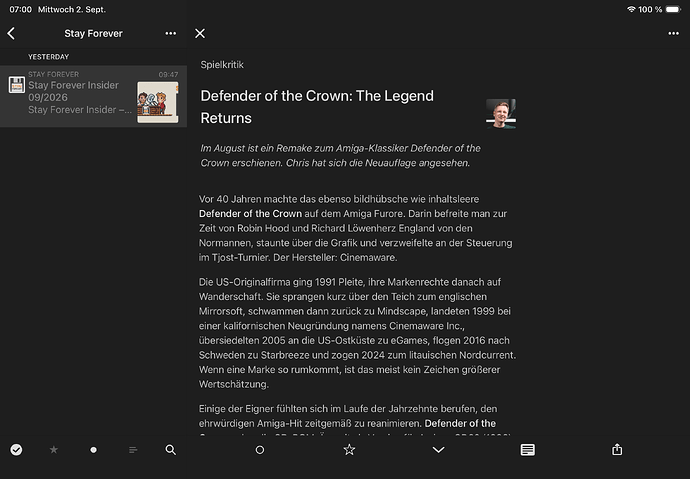This screenshot has width=690, height=479.
Task: Search articles with magnifier icon
Action: click(x=171, y=450)
